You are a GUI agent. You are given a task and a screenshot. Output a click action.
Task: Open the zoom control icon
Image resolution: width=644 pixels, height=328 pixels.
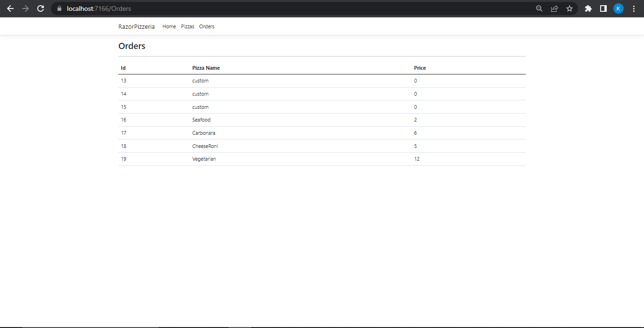[539, 8]
